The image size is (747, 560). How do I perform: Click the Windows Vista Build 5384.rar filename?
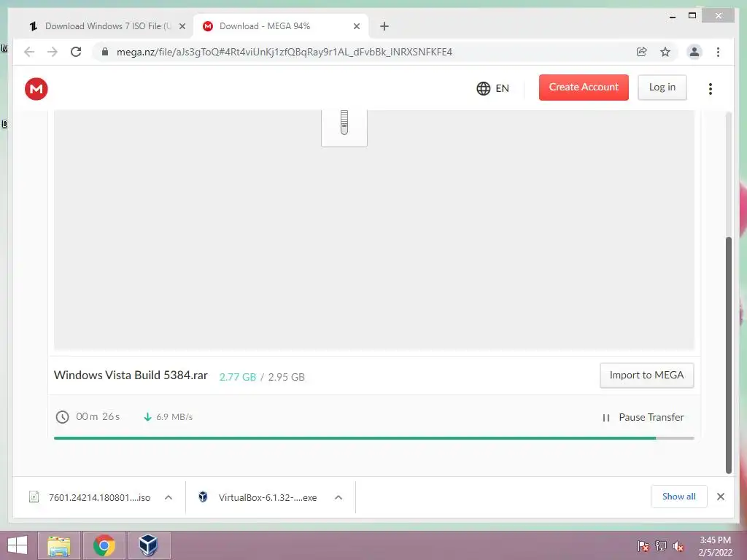(131, 376)
